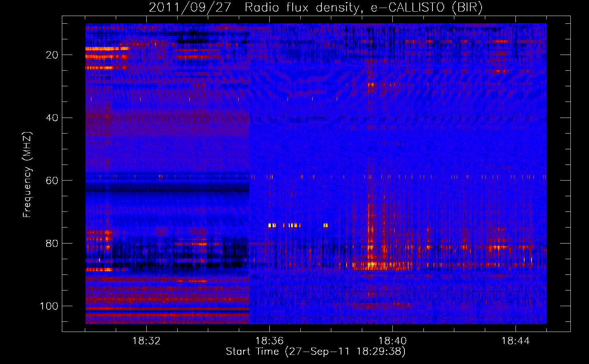This screenshot has width=589, height=364.
Task: Click the 60 frequency tick label
Action: (52, 181)
